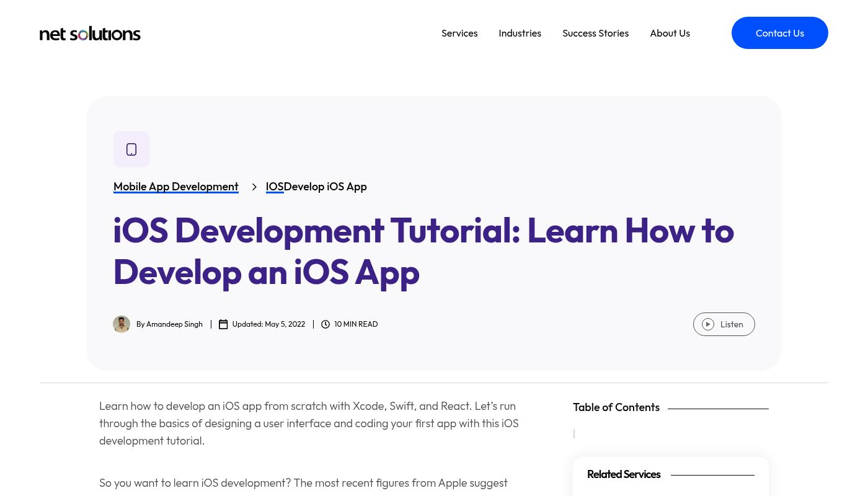The image size is (868, 496).
Task: Click the breadcrumb chevron arrow separator
Action: (x=254, y=187)
